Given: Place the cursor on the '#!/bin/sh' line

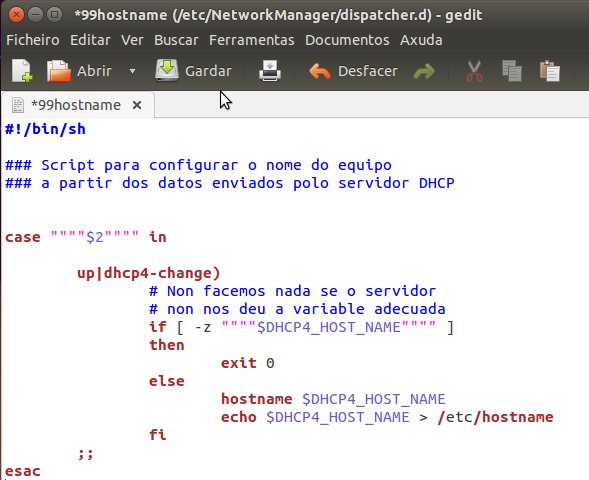Looking at the screenshot, I should click(x=45, y=129).
